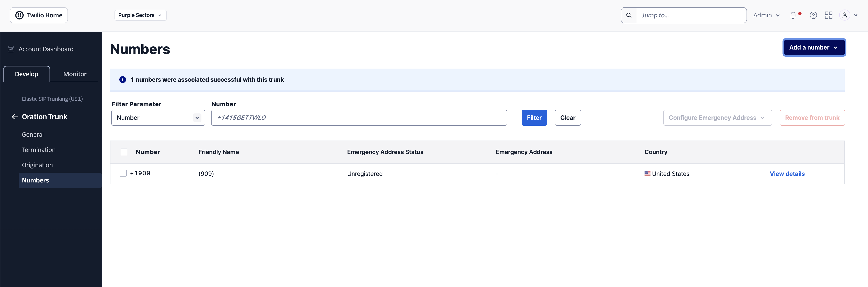Click the help question mark icon
868x287 pixels.
813,15
